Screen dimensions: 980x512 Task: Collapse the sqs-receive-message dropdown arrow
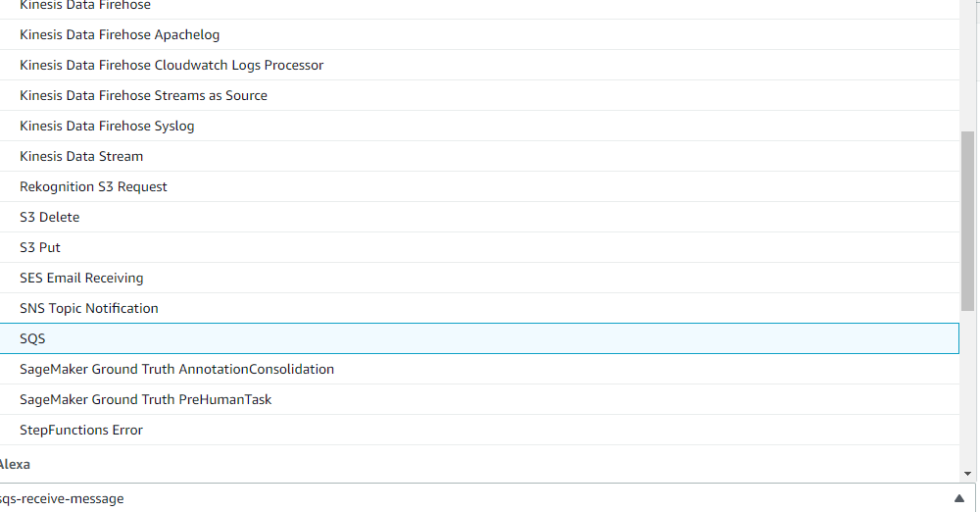[x=958, y=499]
